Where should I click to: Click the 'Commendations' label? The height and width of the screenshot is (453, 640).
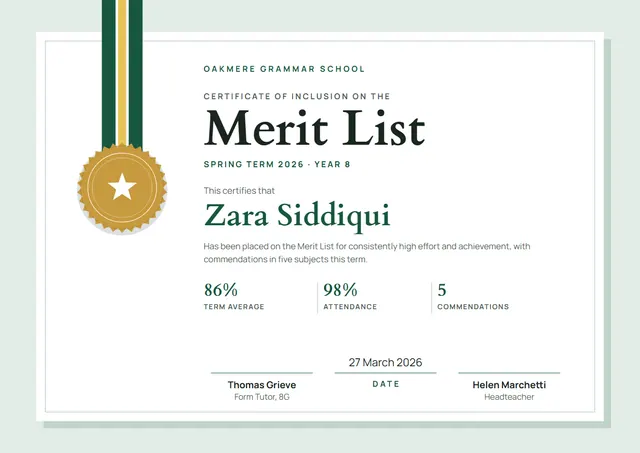[x=473, y=307]
